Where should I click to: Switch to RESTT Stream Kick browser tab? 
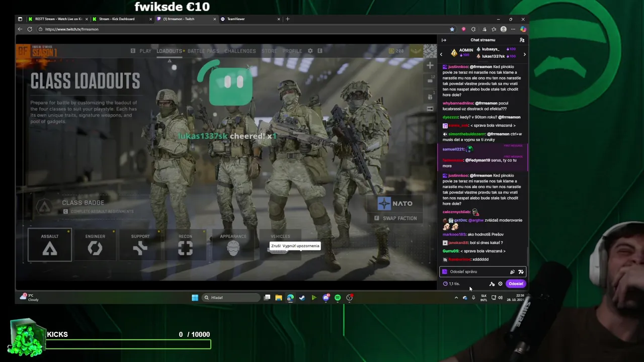click(x=58, y=19)
